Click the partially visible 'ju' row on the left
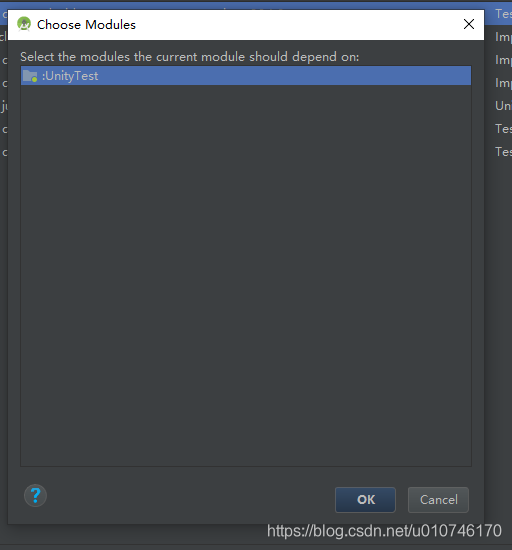Viewport: 512px width, 550px height. coord(4,106)
